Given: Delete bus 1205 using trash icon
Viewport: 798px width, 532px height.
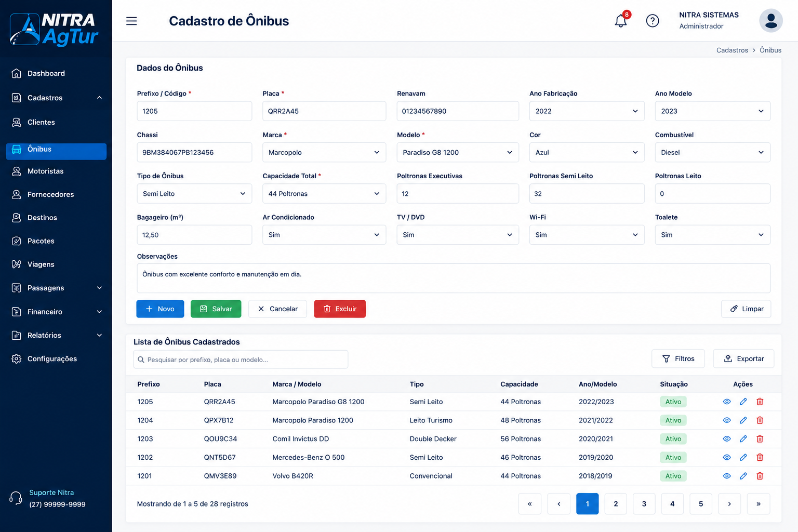Looking at the screenshot, I should click(760, 402).
